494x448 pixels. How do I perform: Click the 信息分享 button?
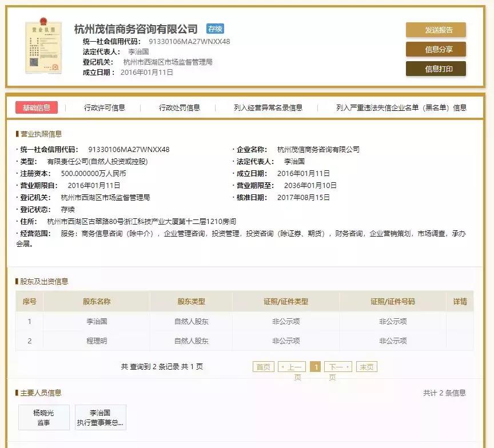(436, 49)
